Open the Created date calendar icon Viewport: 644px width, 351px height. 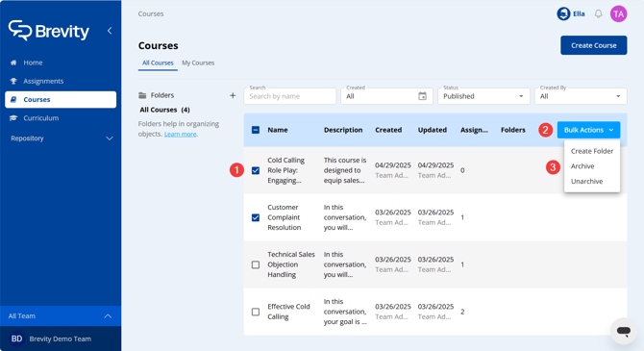pos(422,96)
